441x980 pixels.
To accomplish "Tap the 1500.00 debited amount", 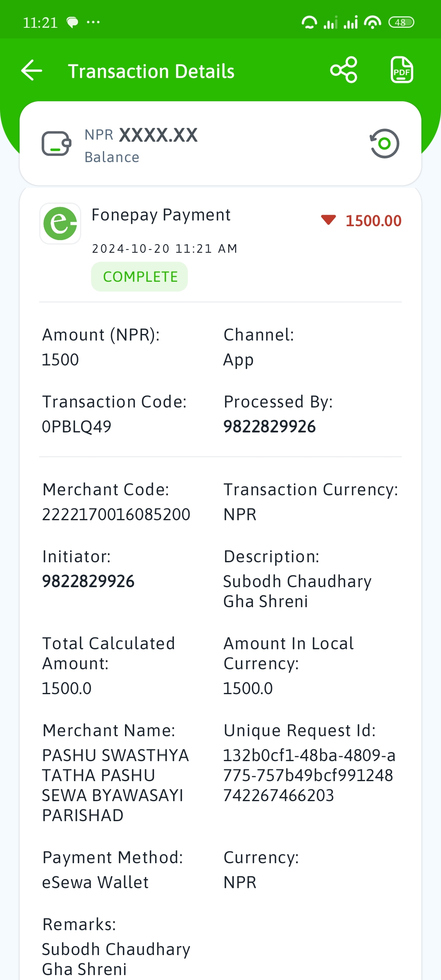I will coord(374,221).
